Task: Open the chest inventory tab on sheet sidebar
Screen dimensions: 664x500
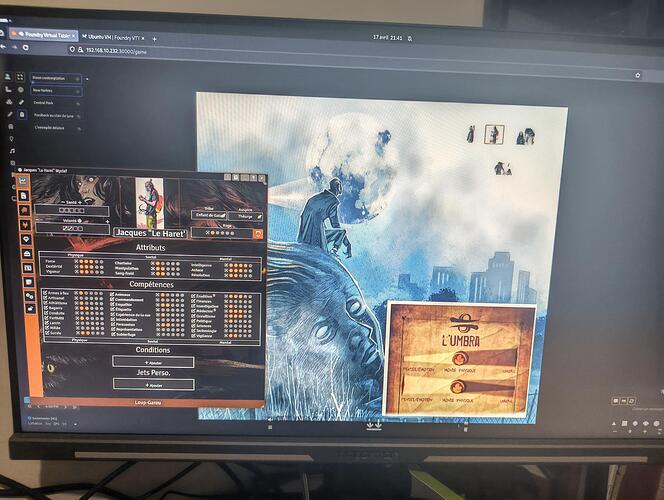Action: pos(27,254)
